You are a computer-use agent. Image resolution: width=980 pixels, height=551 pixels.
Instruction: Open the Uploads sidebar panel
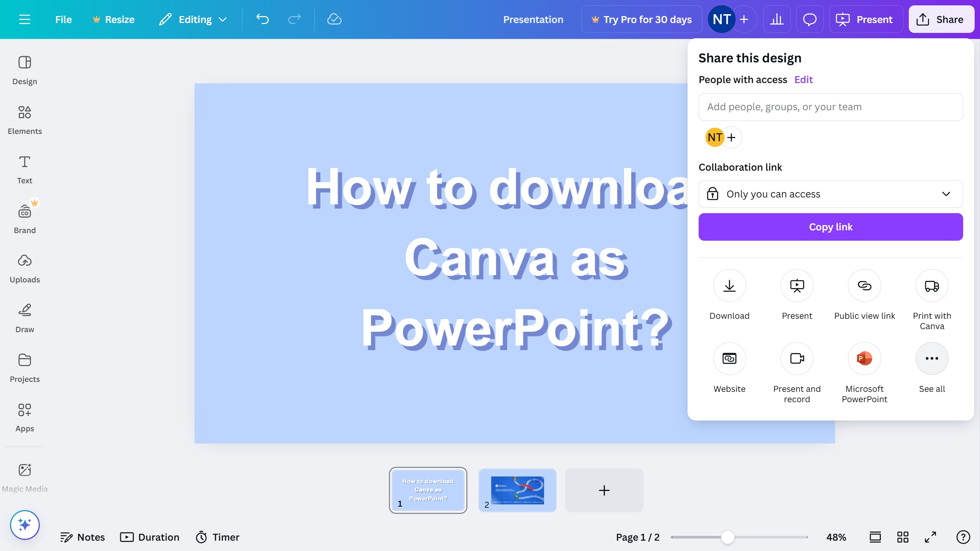point(24,268)
